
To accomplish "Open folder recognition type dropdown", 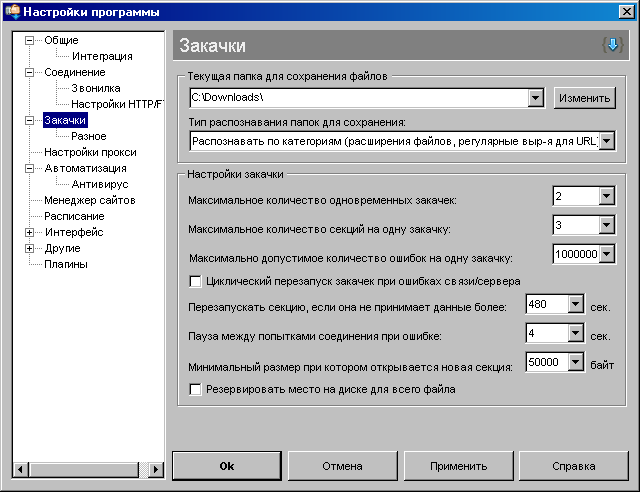I will click(607, 141).
